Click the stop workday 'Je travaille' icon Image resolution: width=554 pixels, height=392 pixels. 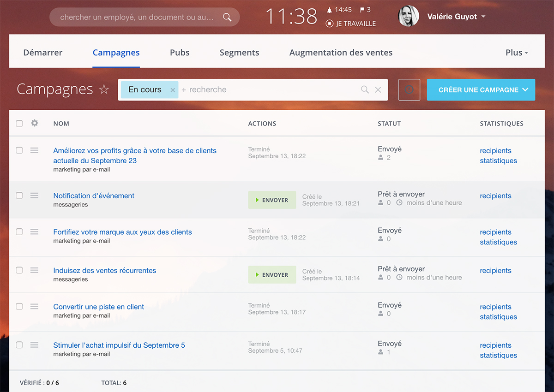click(x=329, y=24)
